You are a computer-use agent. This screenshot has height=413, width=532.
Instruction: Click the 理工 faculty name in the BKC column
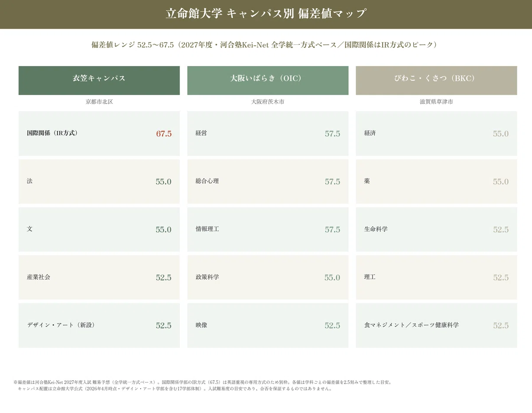370,277
